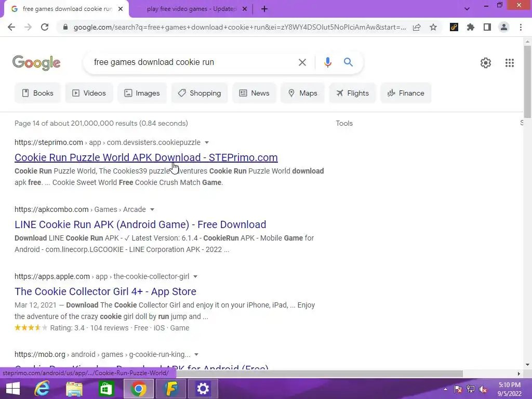The width and height of the screenshot is (532, 399).
Task: Open the gear Settings taskbar app
Action: (203, 389)
